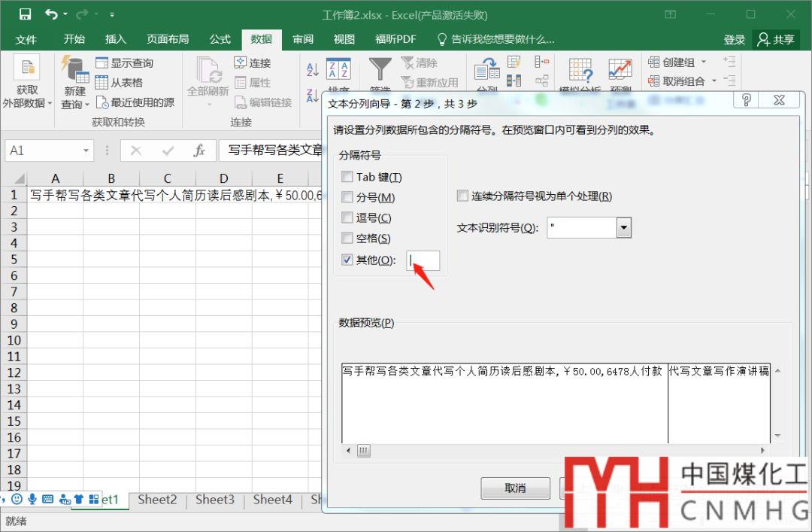The width and height of the screenshot is (812, 532).
Task: Open the Get External Data menu
Action: 27,81
